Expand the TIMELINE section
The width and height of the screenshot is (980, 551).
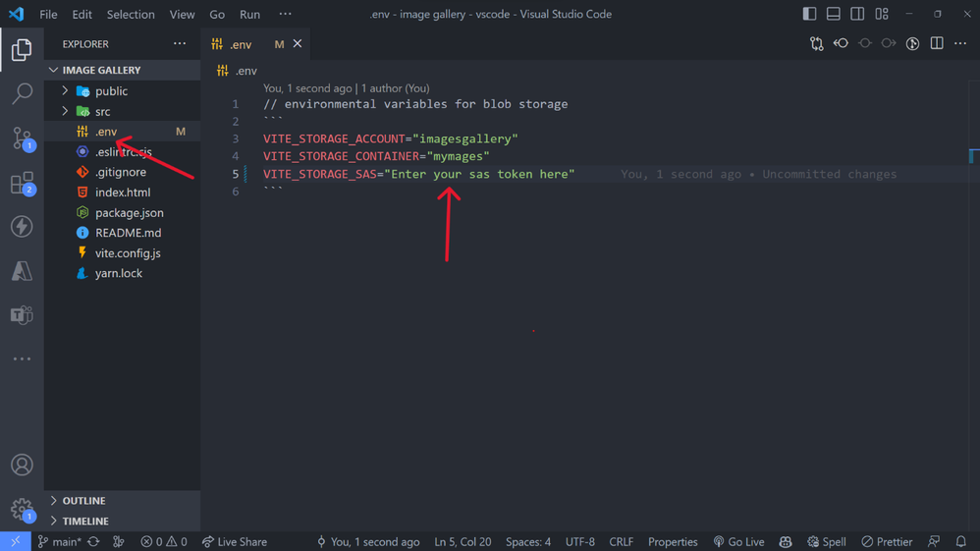[122, 521]
